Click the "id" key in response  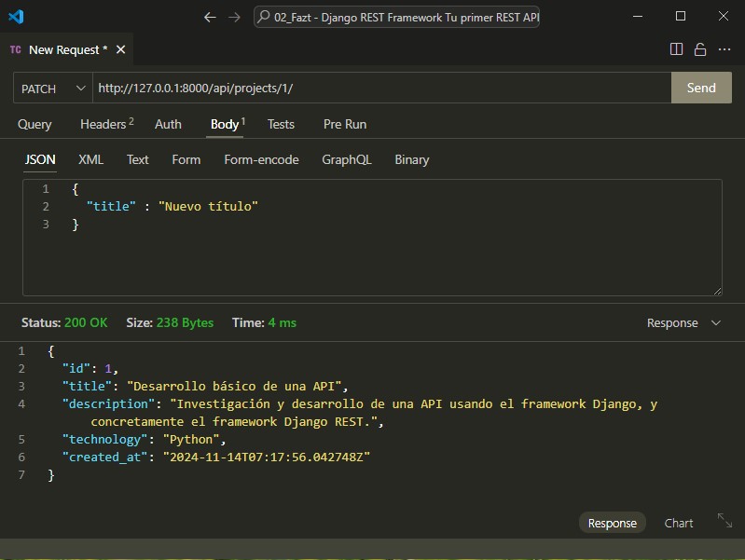pyautogui.click(x=76, y=369)
